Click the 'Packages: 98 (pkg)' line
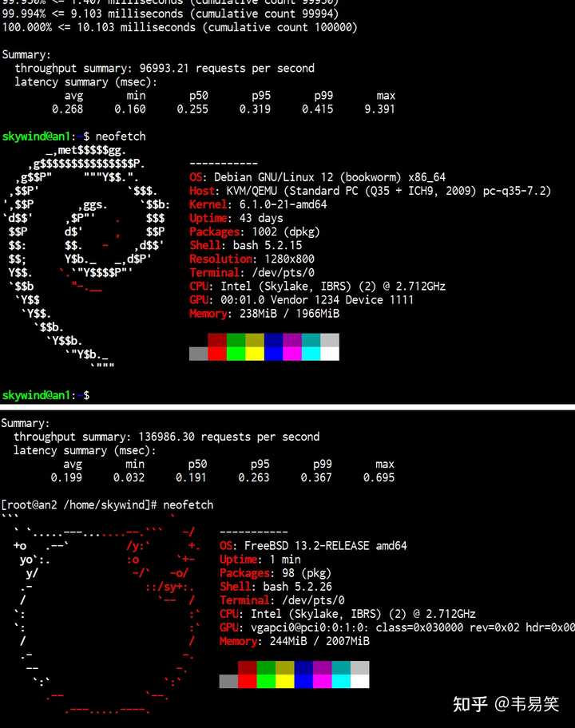Viewport: 575px width, 728px height. (x=276, y=573)
